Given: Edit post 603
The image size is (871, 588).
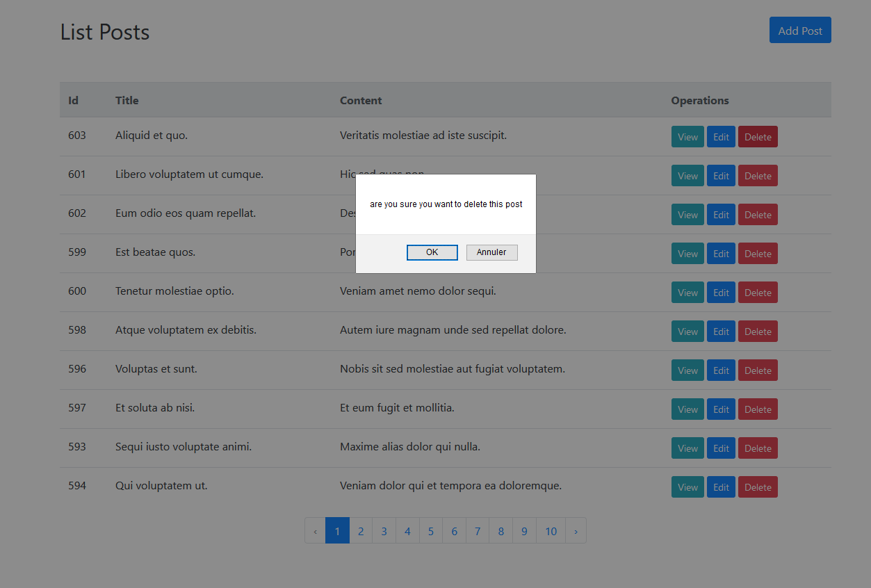Looking at the screenshot, I should click(721, 137).
